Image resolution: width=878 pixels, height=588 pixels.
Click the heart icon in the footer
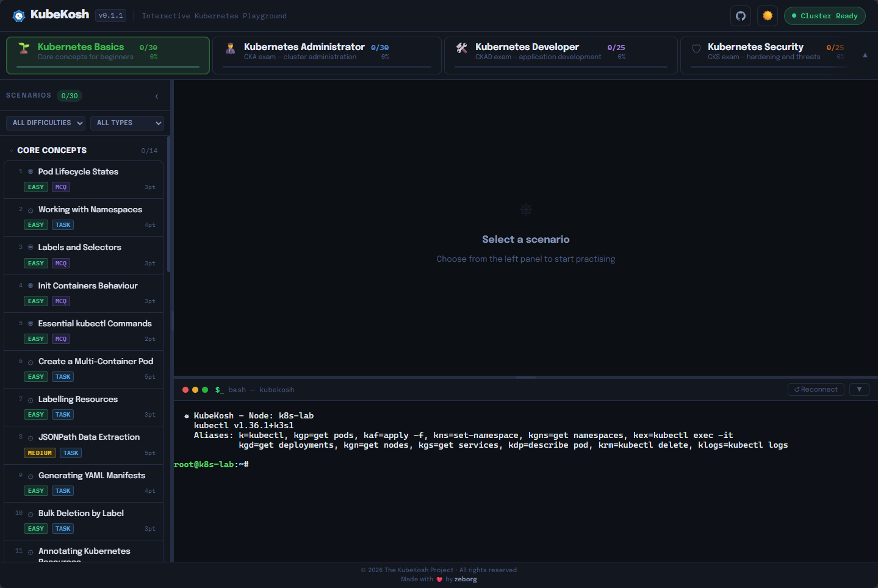pyautogui.click(x=439, y=579)
